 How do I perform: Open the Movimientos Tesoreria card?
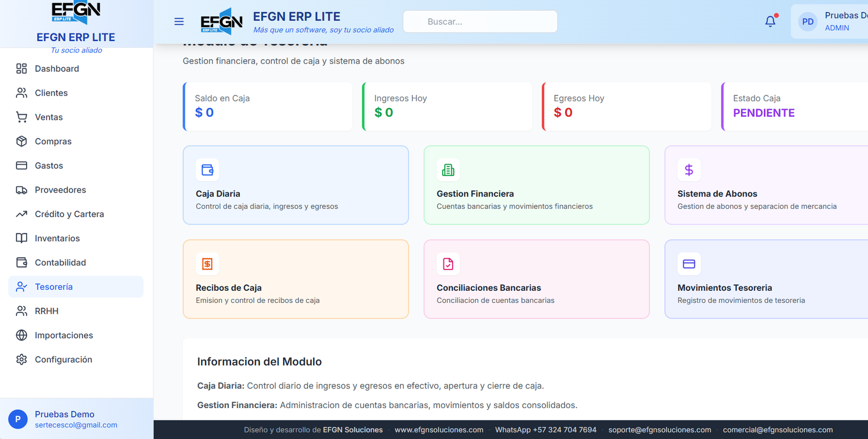[766, 279]
